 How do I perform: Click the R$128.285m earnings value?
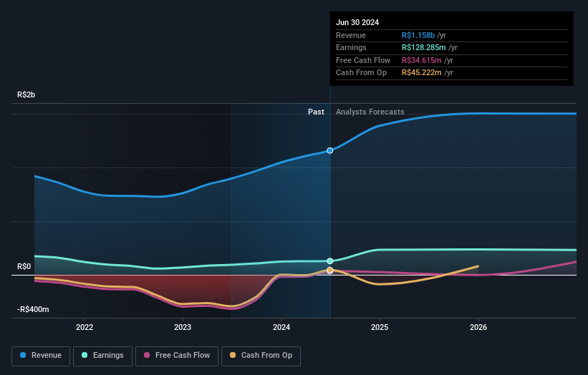(x=424, y=47)
